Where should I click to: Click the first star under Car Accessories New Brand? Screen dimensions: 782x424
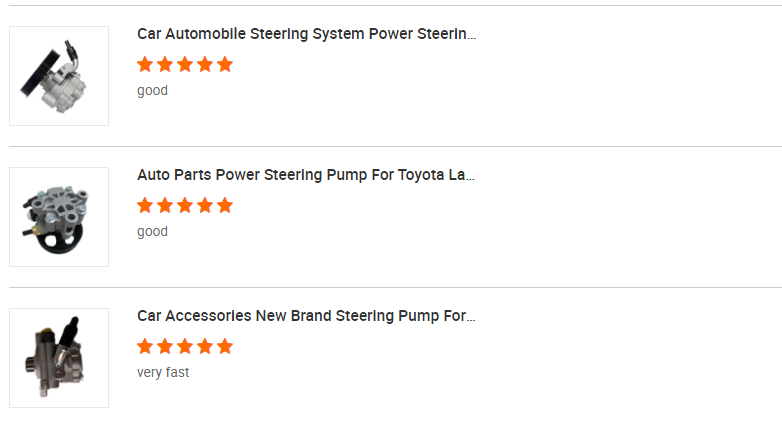[x=145, y=347]
